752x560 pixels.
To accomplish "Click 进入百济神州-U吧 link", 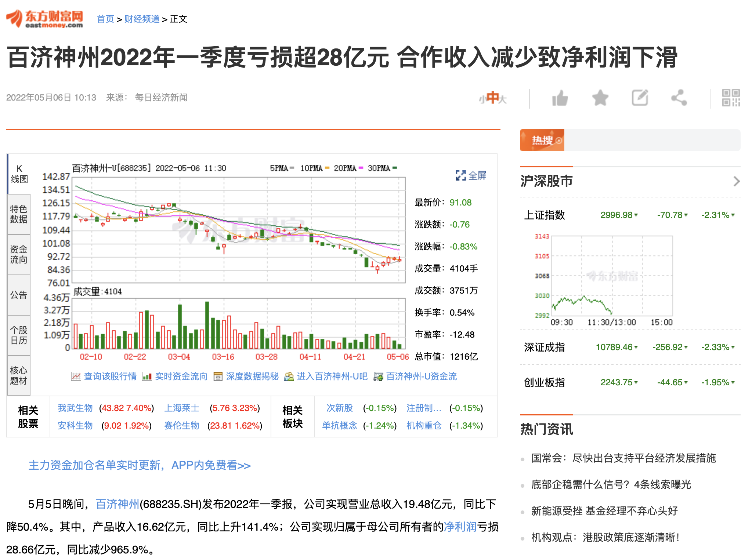I will pyautogui.click(x=332, y=377).
